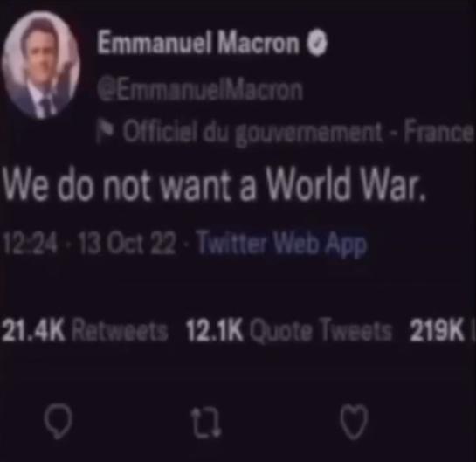Retweet using the retweet arrows icon
The width and height of the screenshot is (476, 462).
coord(206,423)
